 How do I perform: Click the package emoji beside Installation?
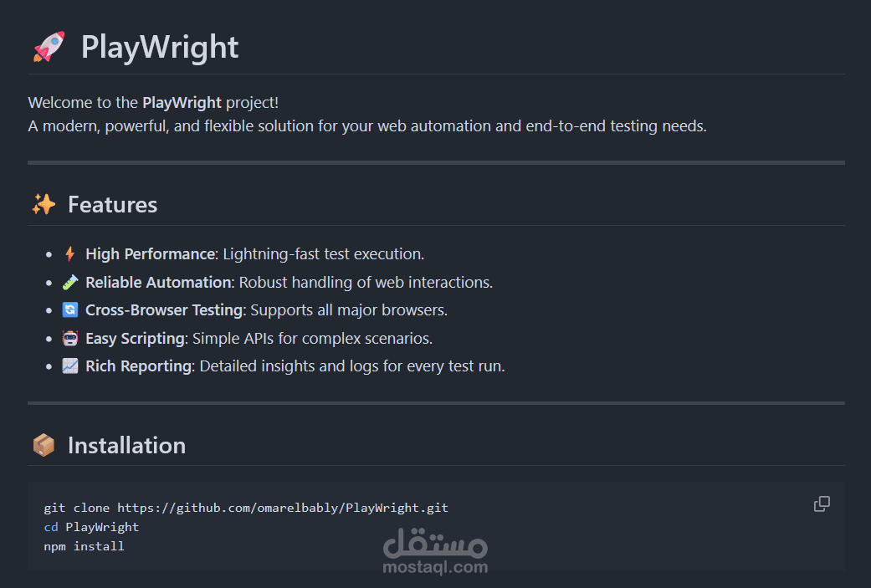44,445
